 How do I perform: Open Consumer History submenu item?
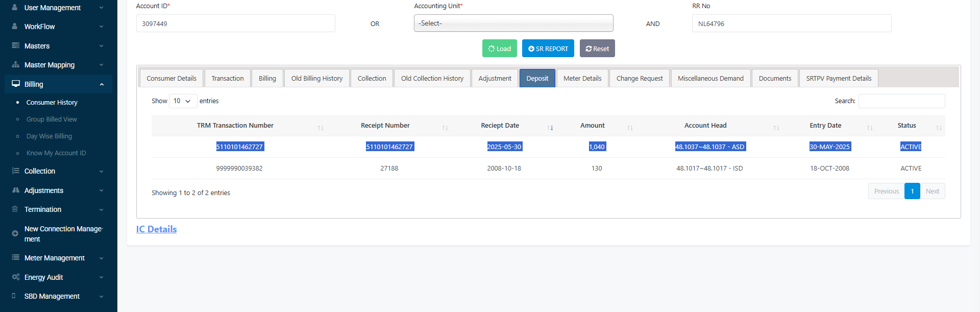pyautogui.click(x=52, y=103)
